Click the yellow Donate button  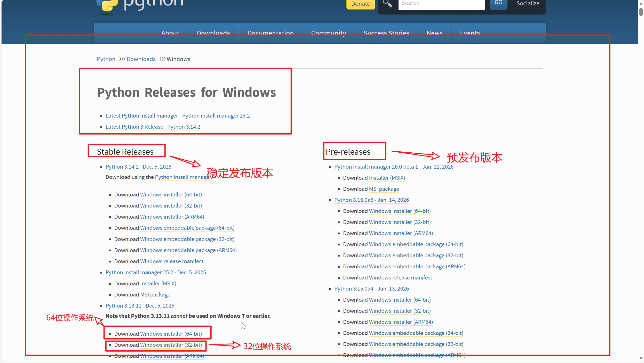[x=360, y=4]
